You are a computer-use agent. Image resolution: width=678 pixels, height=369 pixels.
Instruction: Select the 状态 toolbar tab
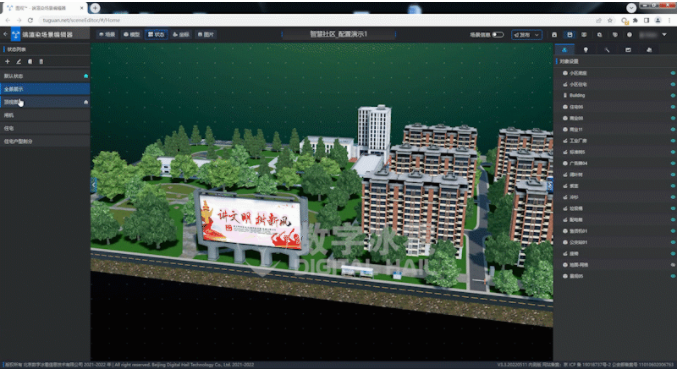[156, 35]
